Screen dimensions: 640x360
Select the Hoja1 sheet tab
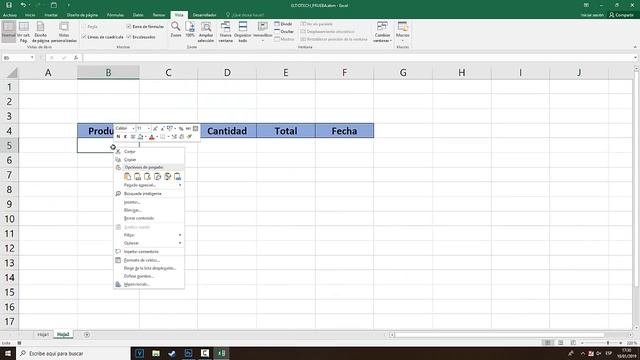click(43, 335)
